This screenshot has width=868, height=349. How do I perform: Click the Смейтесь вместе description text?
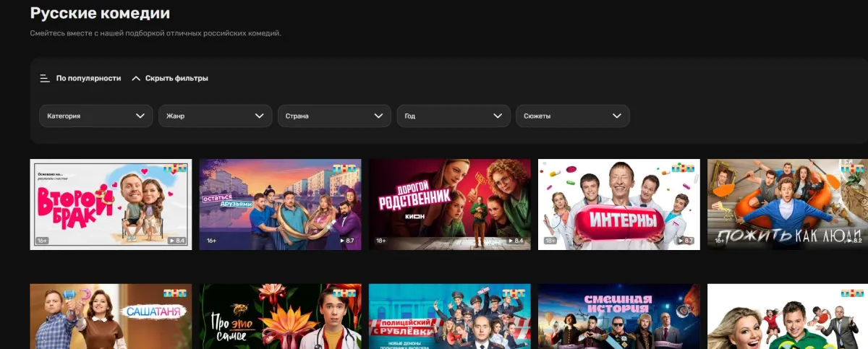point(155,33)
